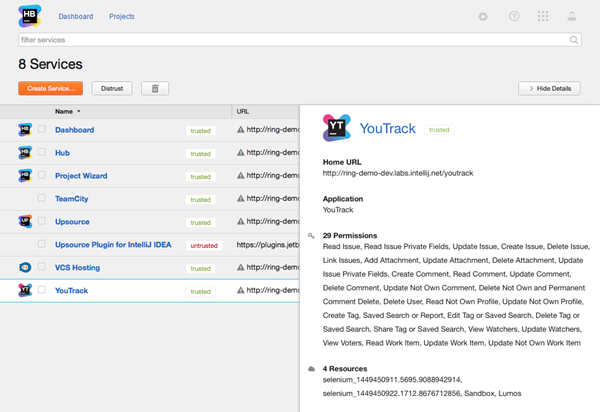
Task: Click the Create Service button
Action: click(x=50, y=88)
